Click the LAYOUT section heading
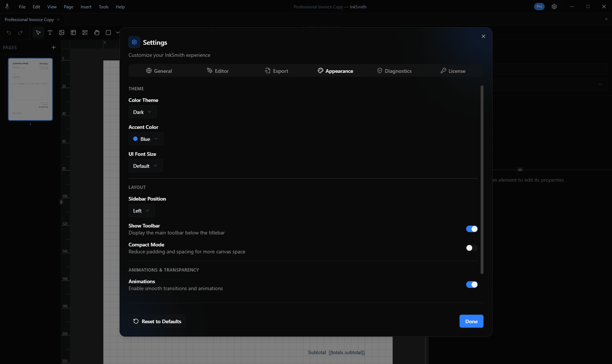 pos(137,187)
